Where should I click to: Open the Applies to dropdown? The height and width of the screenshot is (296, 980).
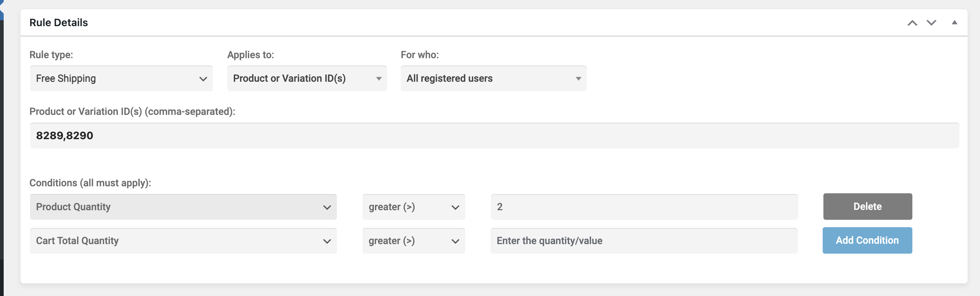click(x=307, y=78)
